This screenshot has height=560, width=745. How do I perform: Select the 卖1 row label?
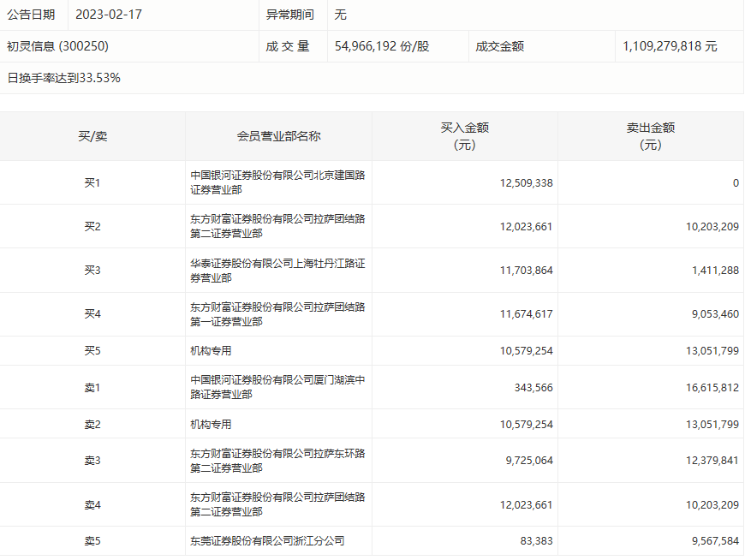(92, 388)
